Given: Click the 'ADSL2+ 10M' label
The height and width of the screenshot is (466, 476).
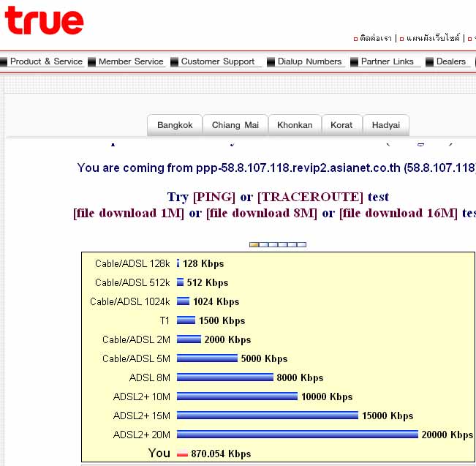Looking at the screenshot, I should point(142,397).
